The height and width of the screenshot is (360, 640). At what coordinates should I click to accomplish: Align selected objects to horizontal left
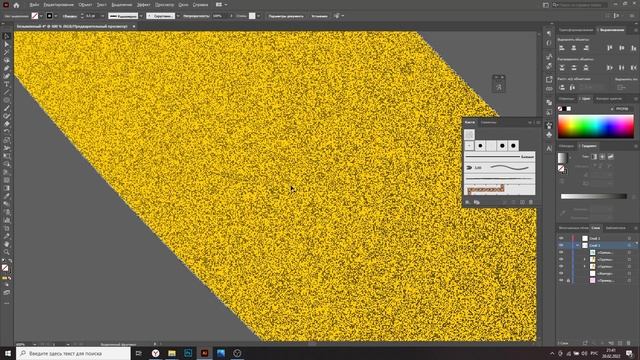[562, 48]
